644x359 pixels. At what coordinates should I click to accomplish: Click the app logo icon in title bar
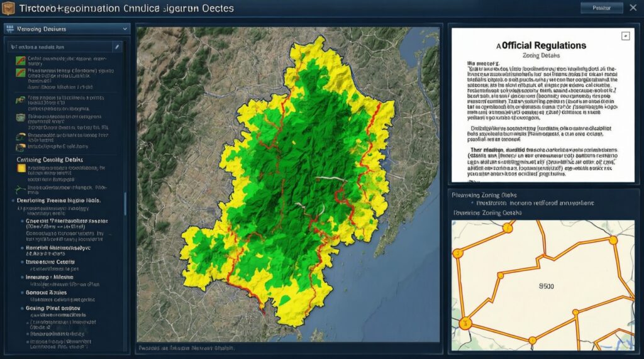[9, 8]
